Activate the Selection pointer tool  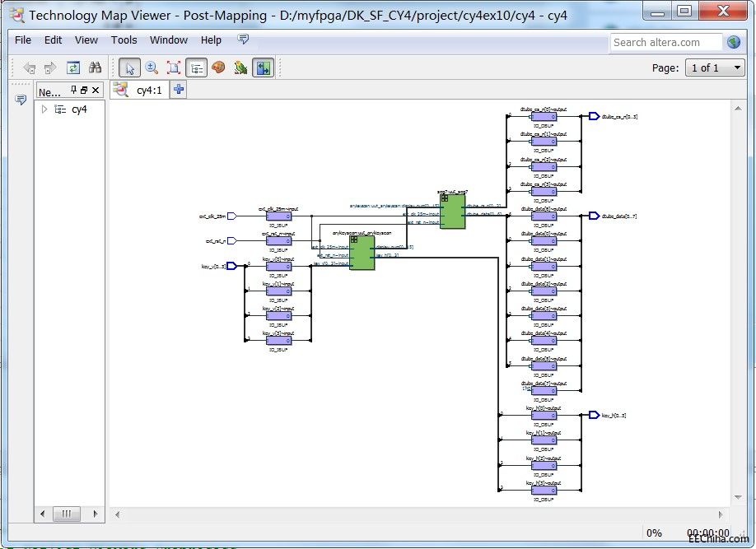[129, 68]
